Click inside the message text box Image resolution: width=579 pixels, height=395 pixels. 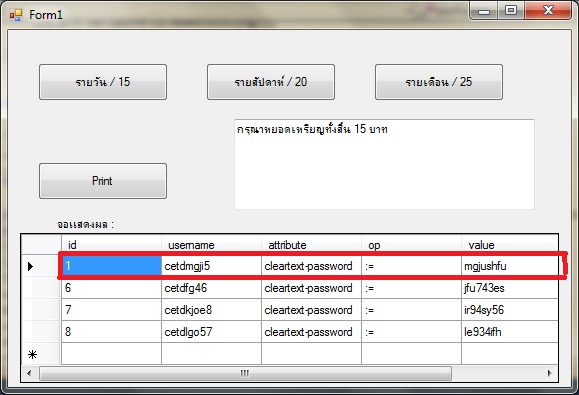(384, 164)
